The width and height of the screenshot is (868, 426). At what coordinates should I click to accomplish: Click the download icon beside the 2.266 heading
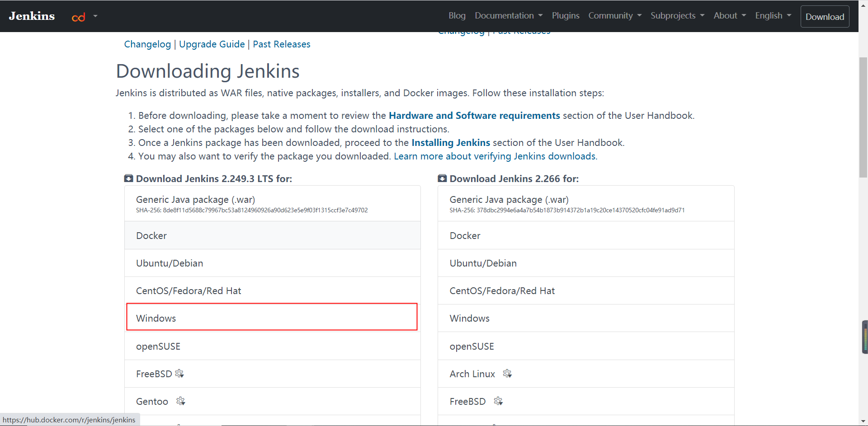click(442, 178)
